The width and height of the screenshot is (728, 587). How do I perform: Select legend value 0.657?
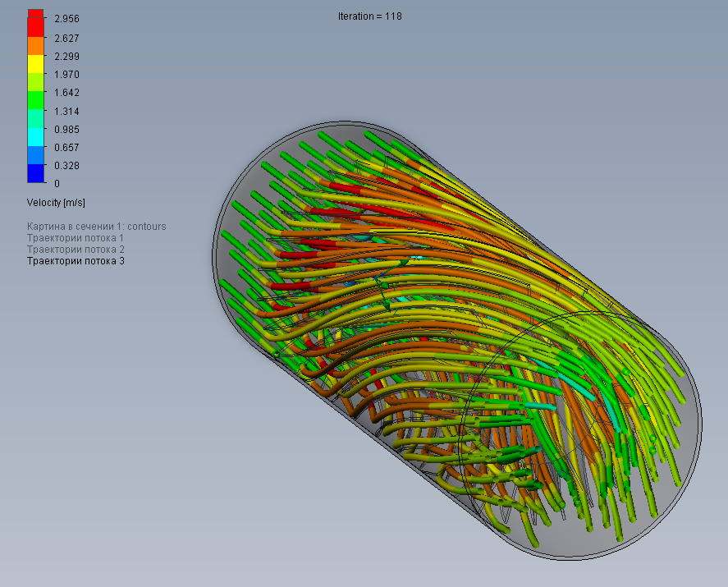click(66, 147)
